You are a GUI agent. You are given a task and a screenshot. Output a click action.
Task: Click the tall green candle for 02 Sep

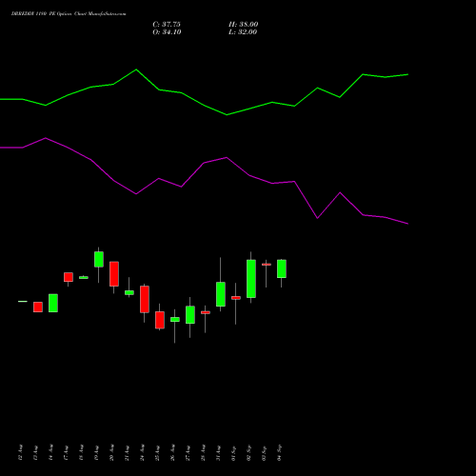click(x=251, y=279)
